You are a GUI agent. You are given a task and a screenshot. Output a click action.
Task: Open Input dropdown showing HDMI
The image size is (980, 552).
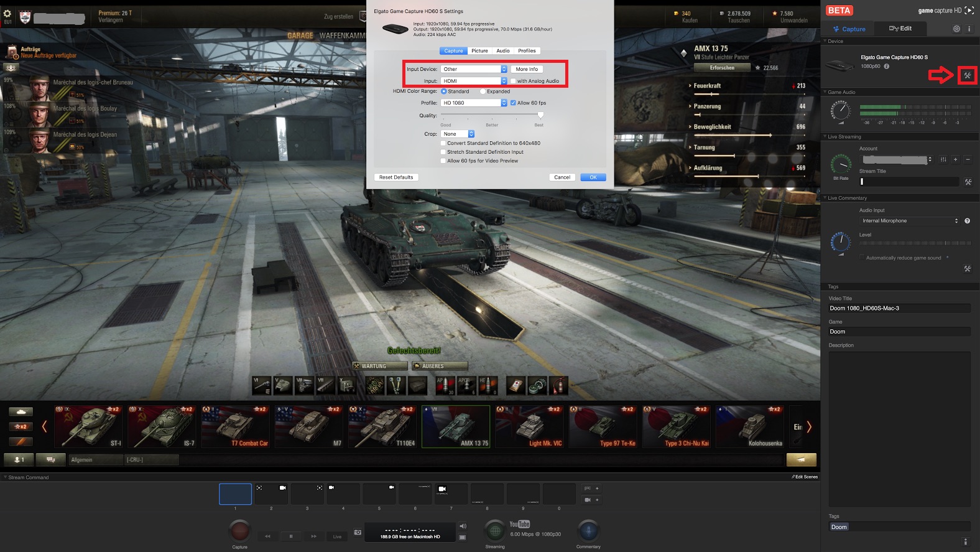474,81
